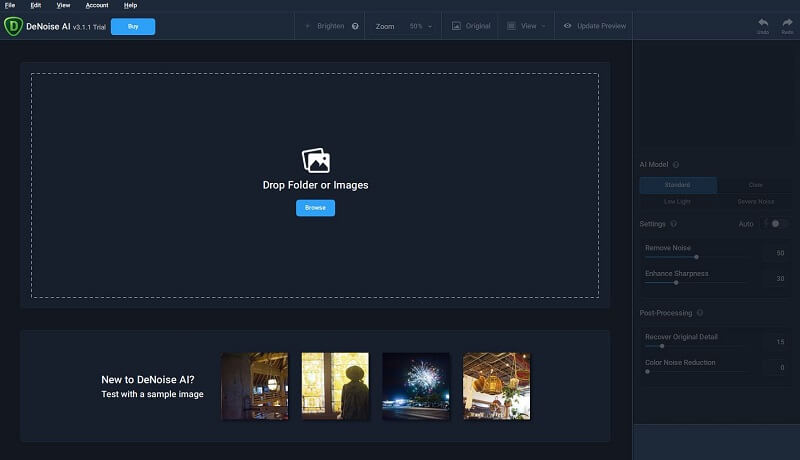Open the Brighten help question mark
The height and width of the screenshot is (460, 800).
[355, 26]
